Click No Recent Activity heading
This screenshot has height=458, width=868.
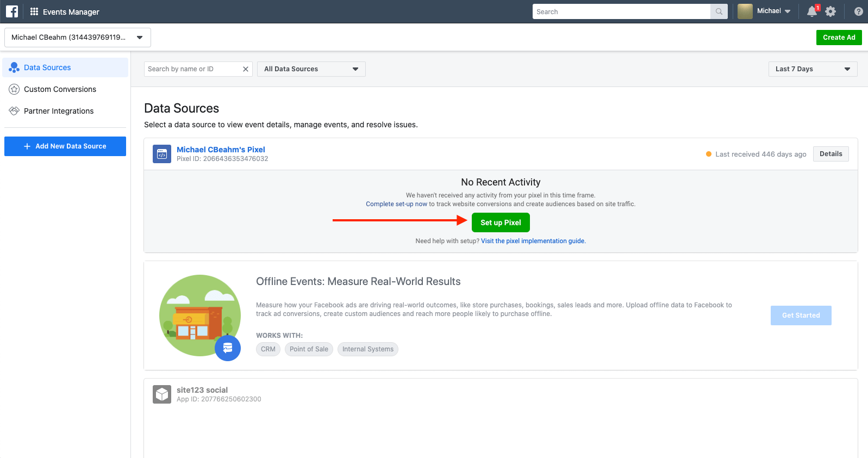tap(501, 182)
